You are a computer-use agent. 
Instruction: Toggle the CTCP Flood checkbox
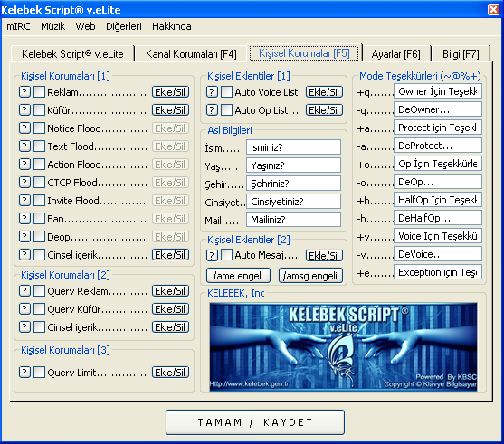coord(39,183)
